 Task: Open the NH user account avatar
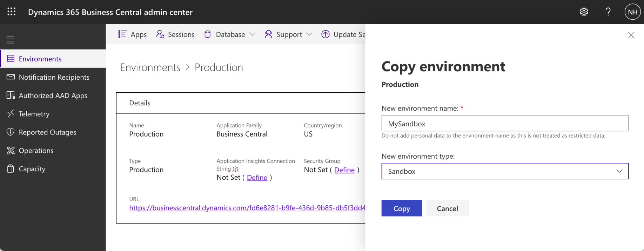[x=632, y=12]
